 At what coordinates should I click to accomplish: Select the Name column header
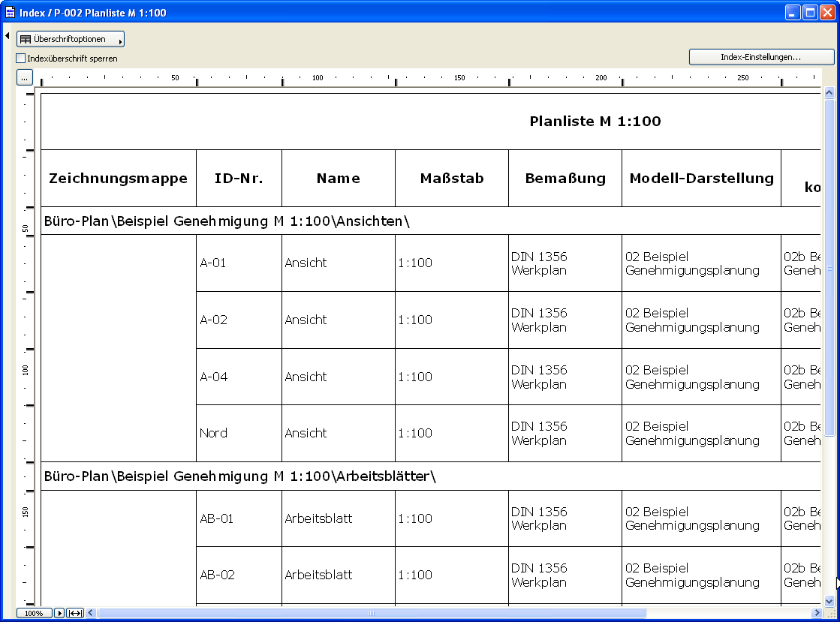click(338, 179)
